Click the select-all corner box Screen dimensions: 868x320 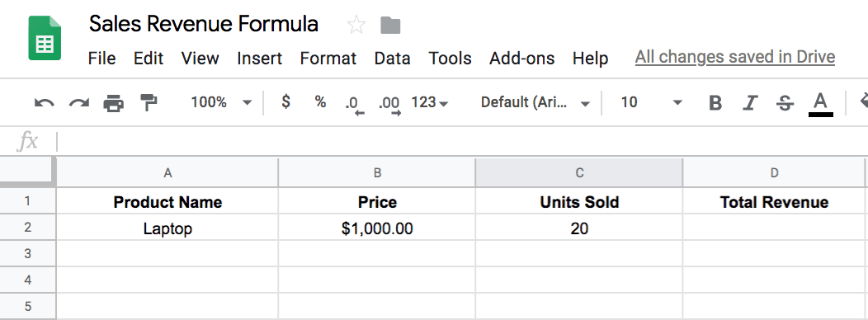click(x=28, y=172)
